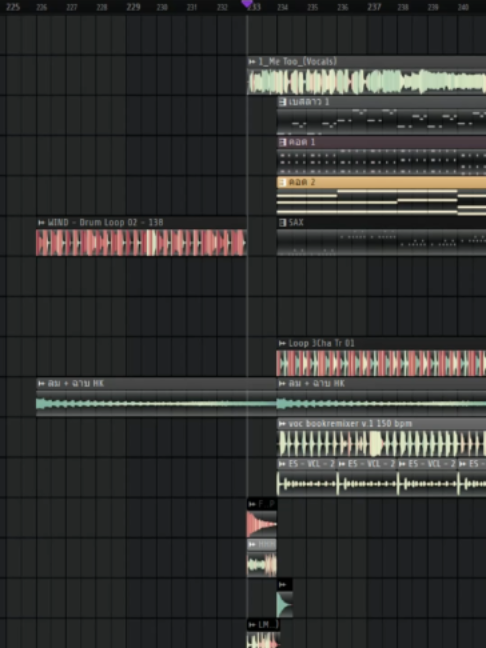Open icon of ES - VCL - 2 clip at bar 234

(x=283, y=464)
